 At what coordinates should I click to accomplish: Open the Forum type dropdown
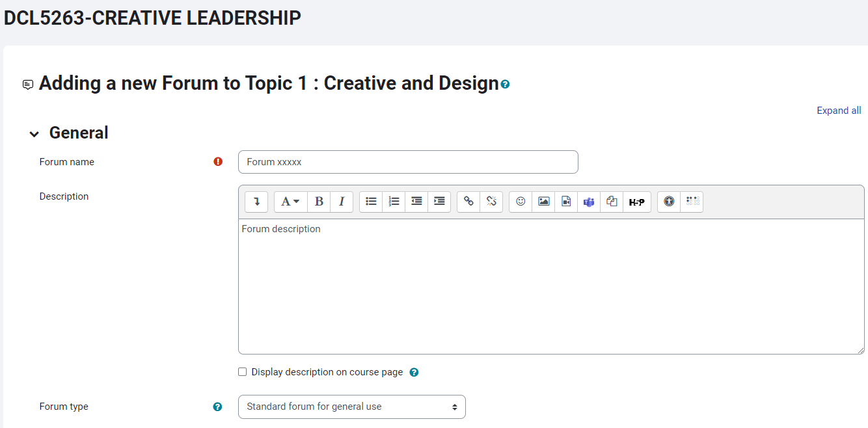(351, 407)
